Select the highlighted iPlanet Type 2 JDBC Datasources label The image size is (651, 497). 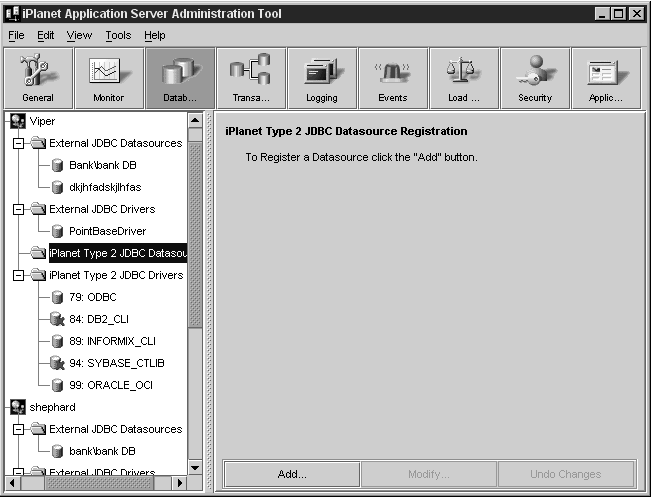[118, 253]
